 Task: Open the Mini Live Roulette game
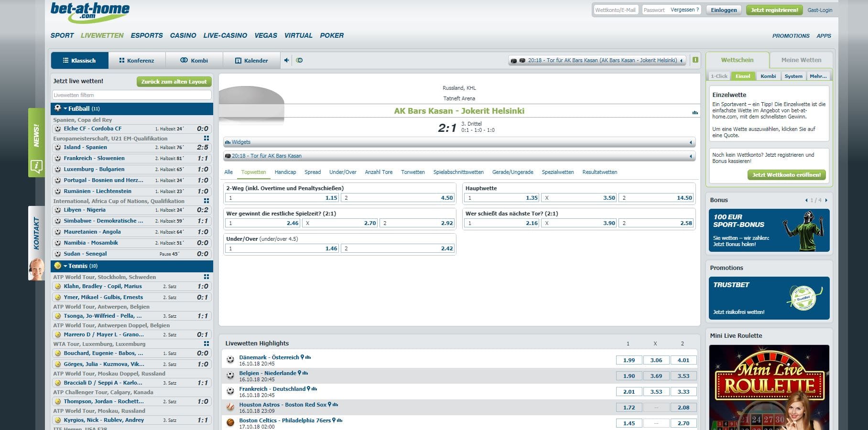coord(769,387)
